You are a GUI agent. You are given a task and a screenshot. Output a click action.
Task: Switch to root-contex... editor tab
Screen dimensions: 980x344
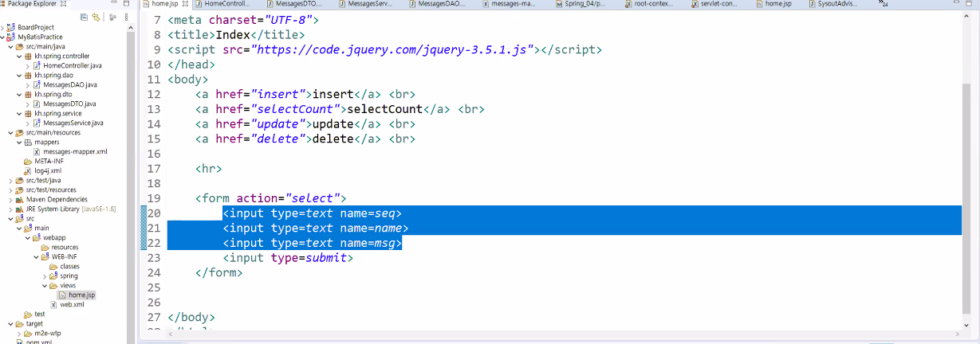click(x=650, y=4)
